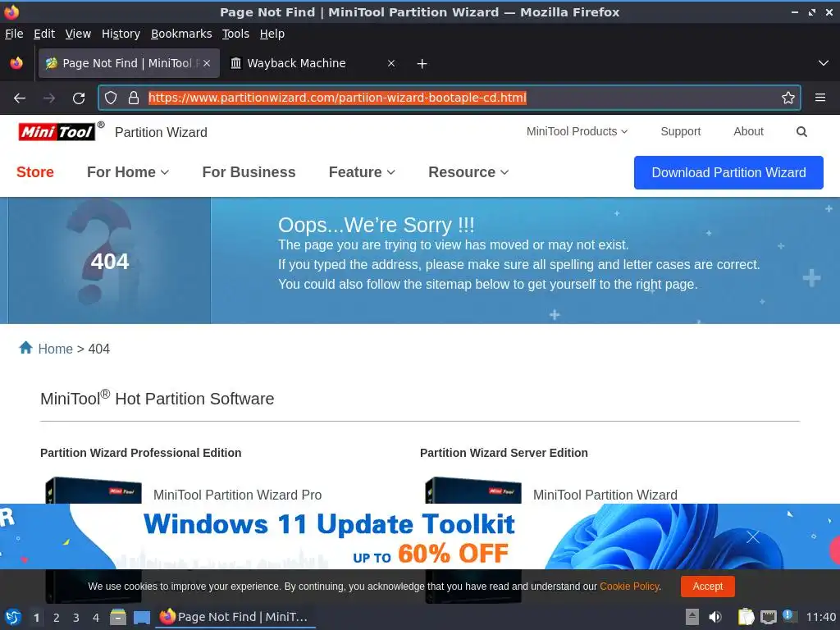Screen dimensions: 840x630
Task: Open the desktop start menu icon
Action: 13,617
